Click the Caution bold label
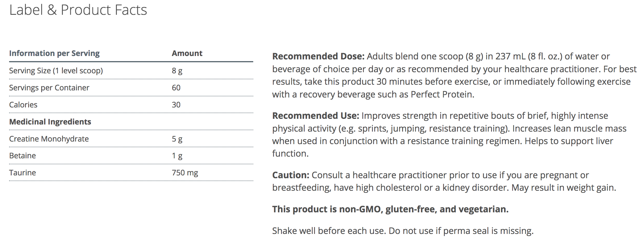 click(291, 175)
